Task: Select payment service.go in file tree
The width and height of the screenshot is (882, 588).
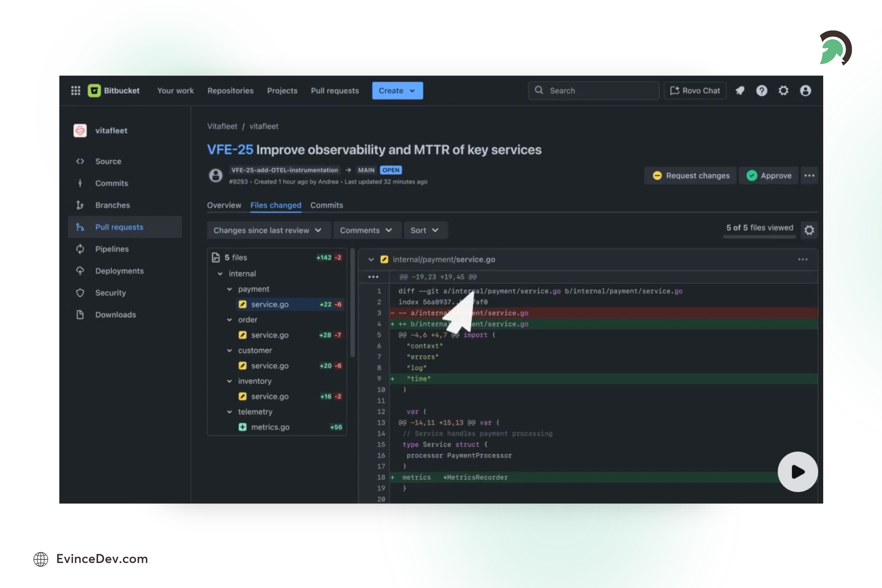Action: tap(290, 305)
